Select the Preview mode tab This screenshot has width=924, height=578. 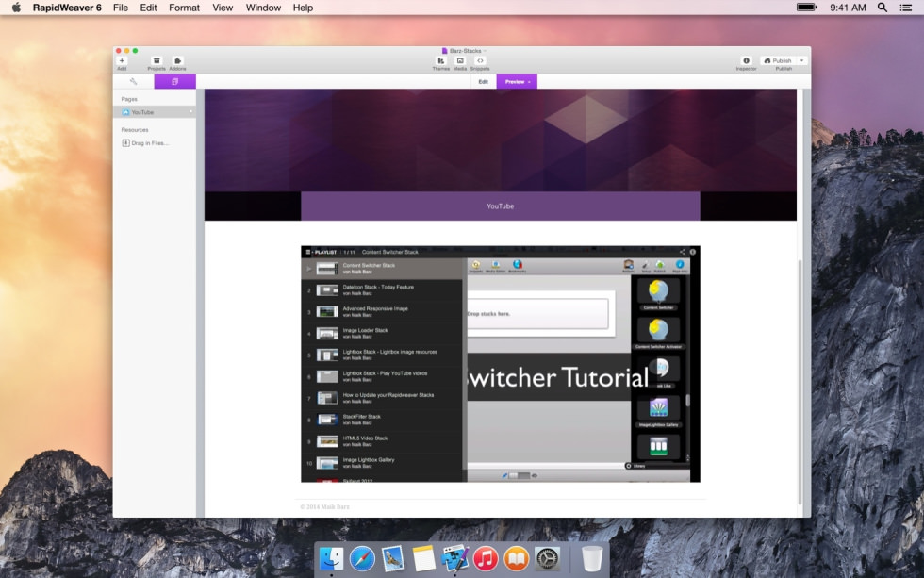pos(517,81)
